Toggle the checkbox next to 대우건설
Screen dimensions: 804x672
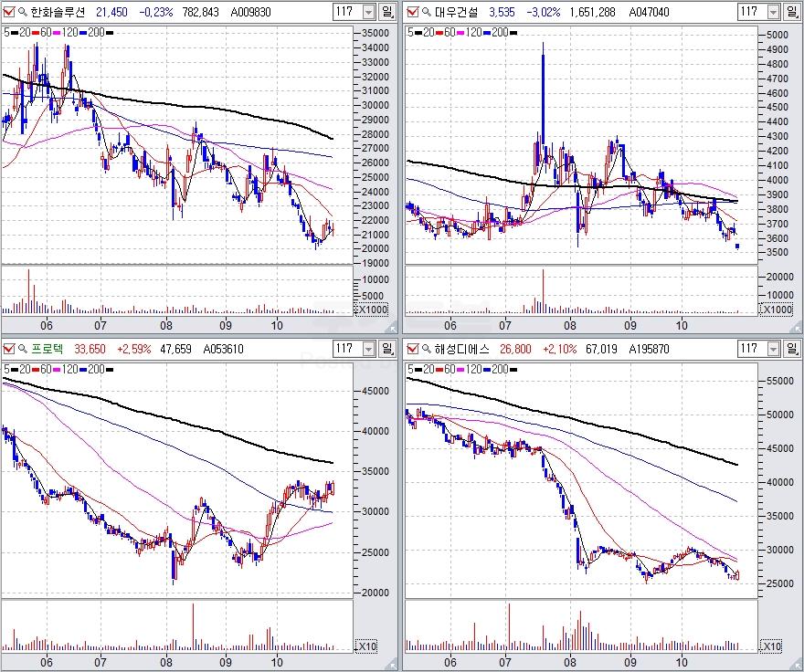coord(412,12)
